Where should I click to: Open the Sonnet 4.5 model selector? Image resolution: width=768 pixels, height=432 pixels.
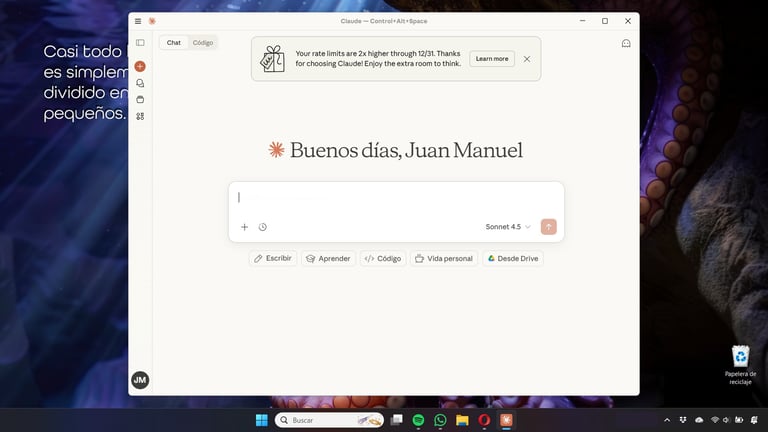(x=508, y=227)
